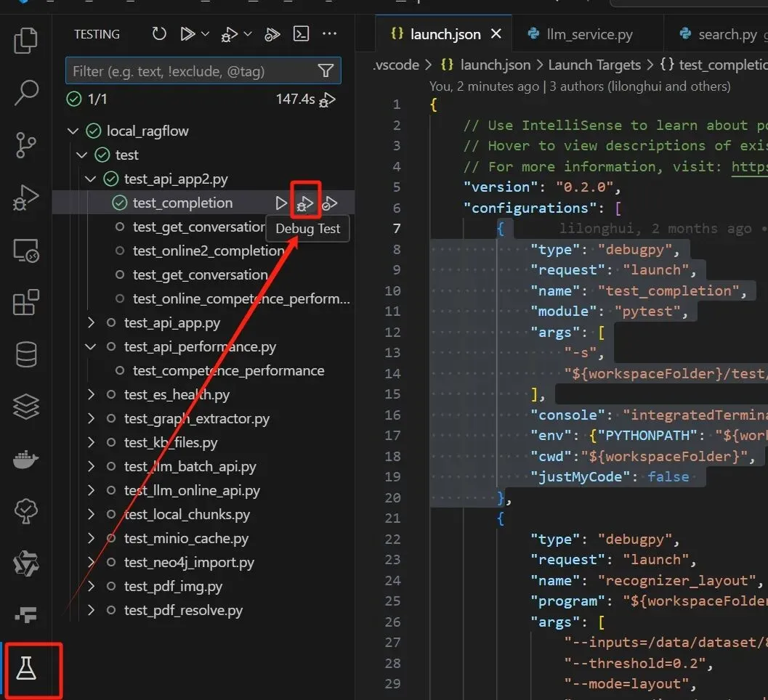Open the Testing flask view
This screenshot has height=700, width=768.
click(25, 669)
